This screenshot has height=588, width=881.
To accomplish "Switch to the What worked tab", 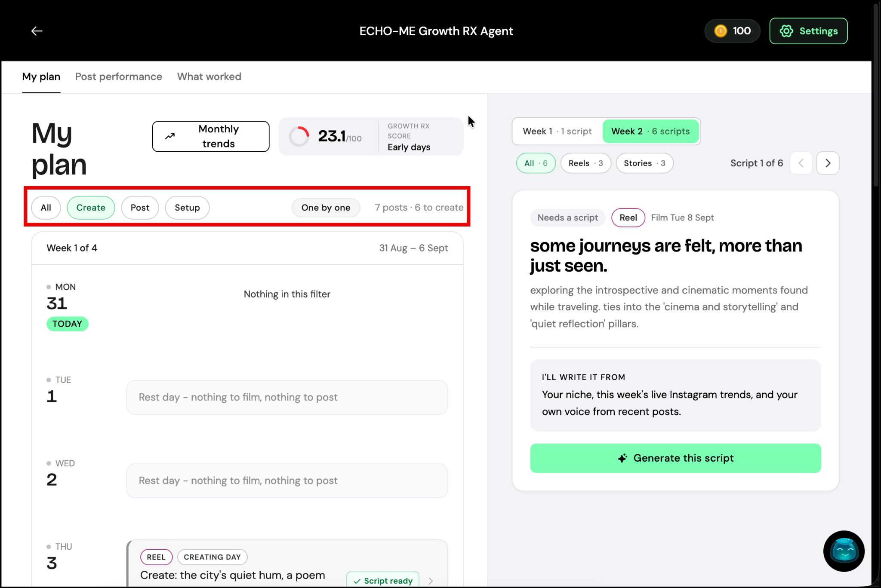I will point(209,77).
